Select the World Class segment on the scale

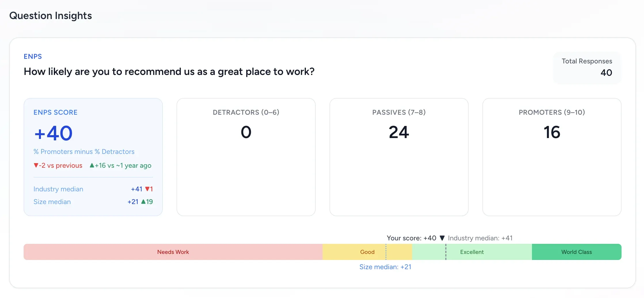pyautogui.click(x=576, y=252)
